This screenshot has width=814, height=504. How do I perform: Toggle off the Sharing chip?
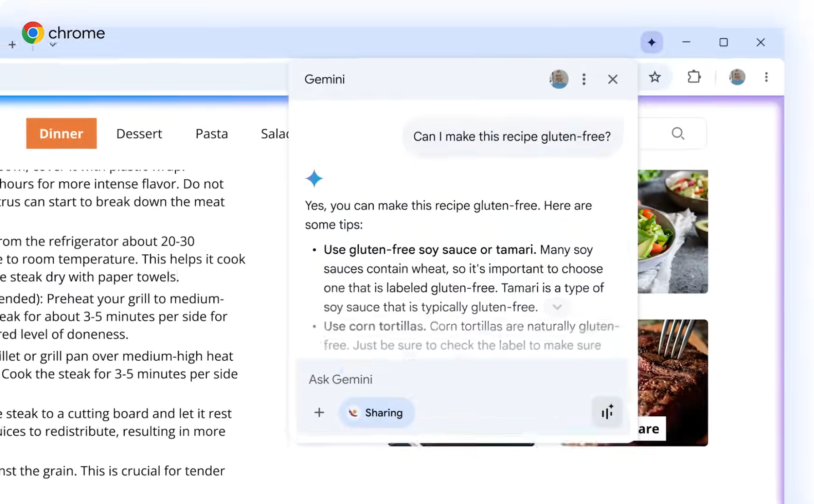click(376, 412)
